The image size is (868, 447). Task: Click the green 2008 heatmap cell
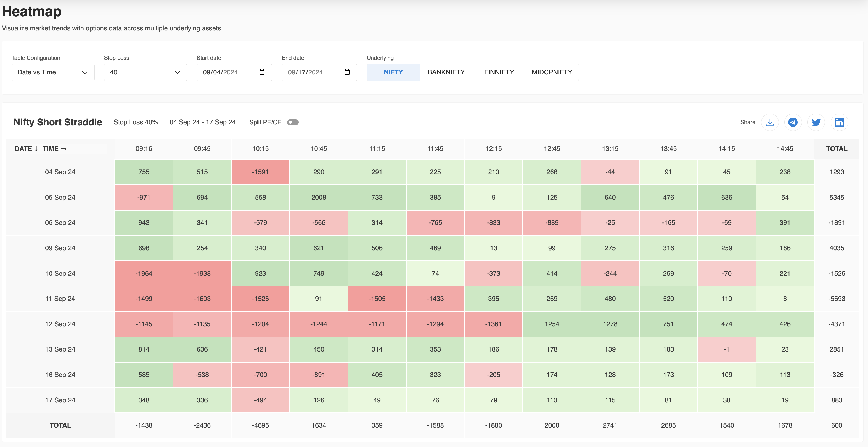pos(319,197)
